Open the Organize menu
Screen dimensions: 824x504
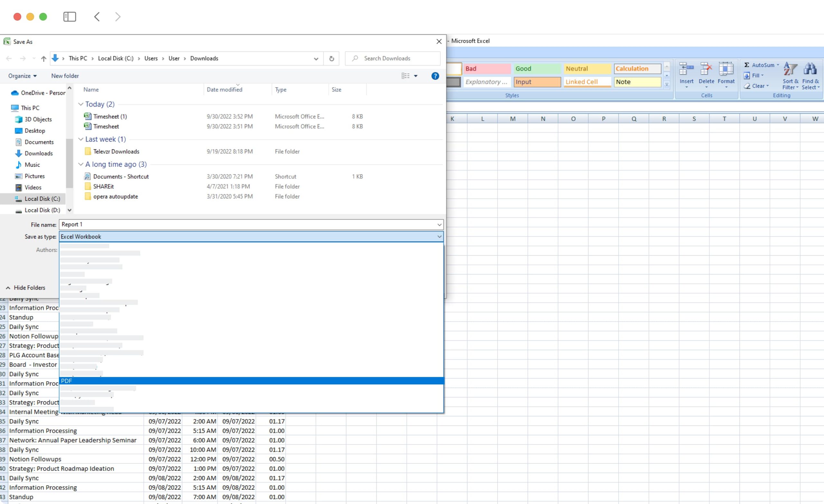23,76
